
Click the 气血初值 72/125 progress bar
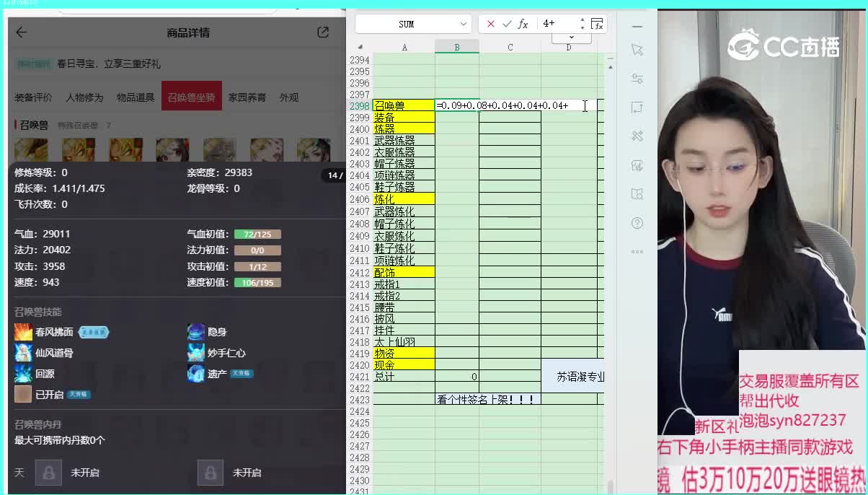(x=257, y=235)
